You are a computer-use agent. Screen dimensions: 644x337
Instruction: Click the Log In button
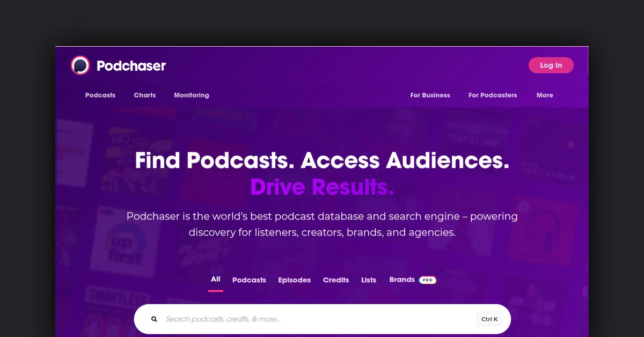click(551, 65)
